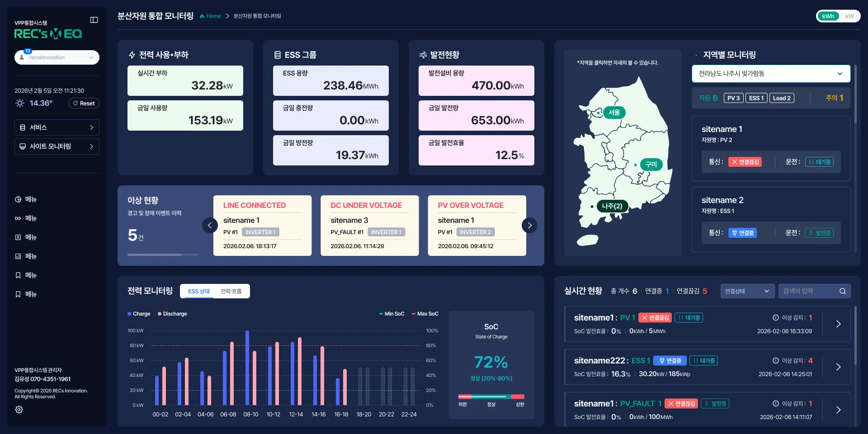Expand the recsinnovation account dropdown
The height and width of the screenshot is (434, 868).
57,57
